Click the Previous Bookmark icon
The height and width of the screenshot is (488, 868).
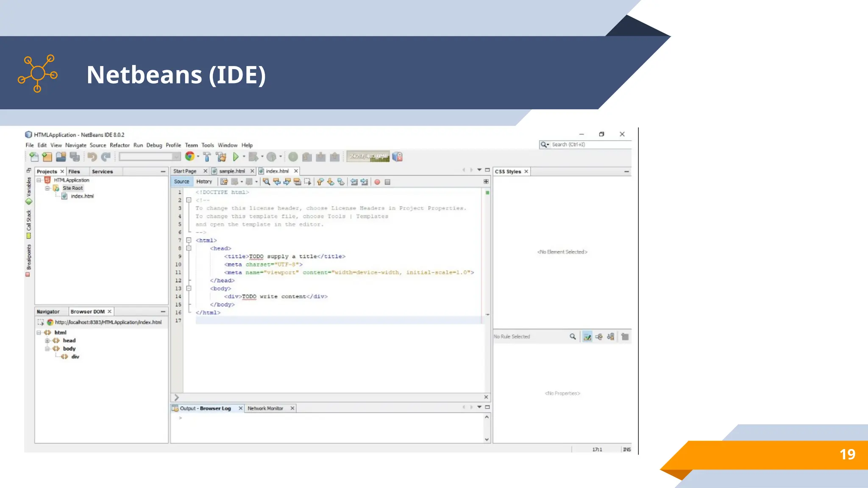[x=320, y=182]
